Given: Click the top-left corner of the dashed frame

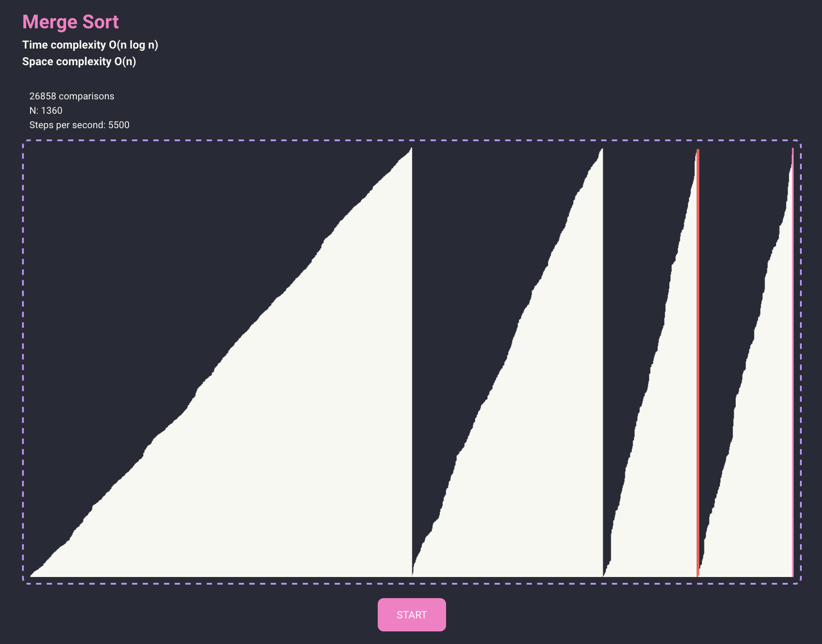Looking at the screenshot, I should (x=24, y=141).
